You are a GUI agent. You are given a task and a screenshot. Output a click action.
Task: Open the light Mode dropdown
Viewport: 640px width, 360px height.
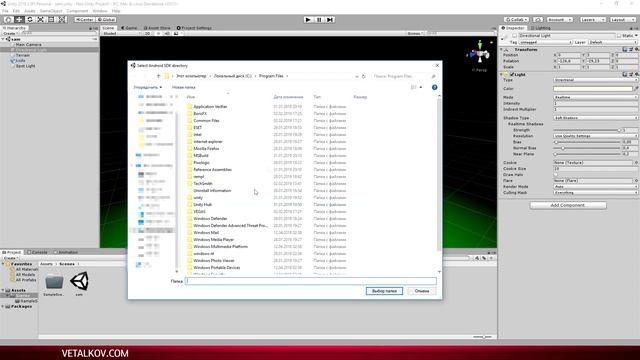point(596,97)
